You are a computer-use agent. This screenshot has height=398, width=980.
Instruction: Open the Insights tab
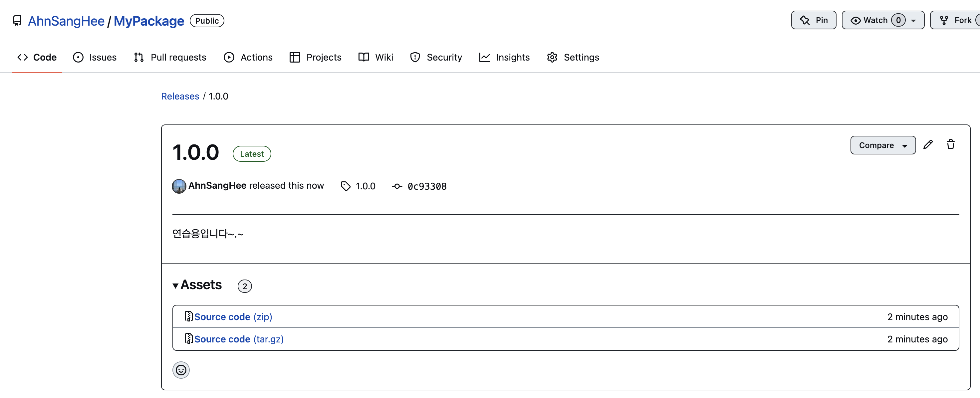point(504,57)
